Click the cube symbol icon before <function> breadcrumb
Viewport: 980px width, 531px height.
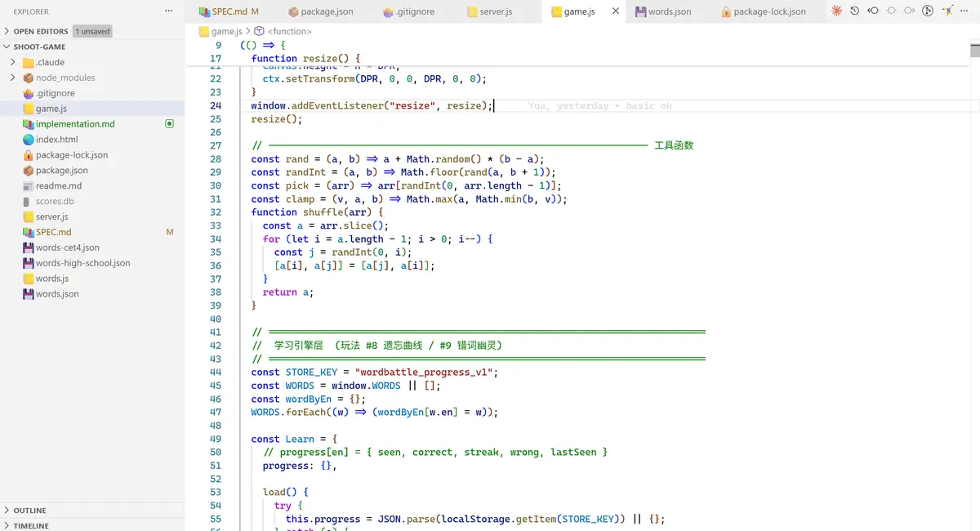click(x=259, y=31)
